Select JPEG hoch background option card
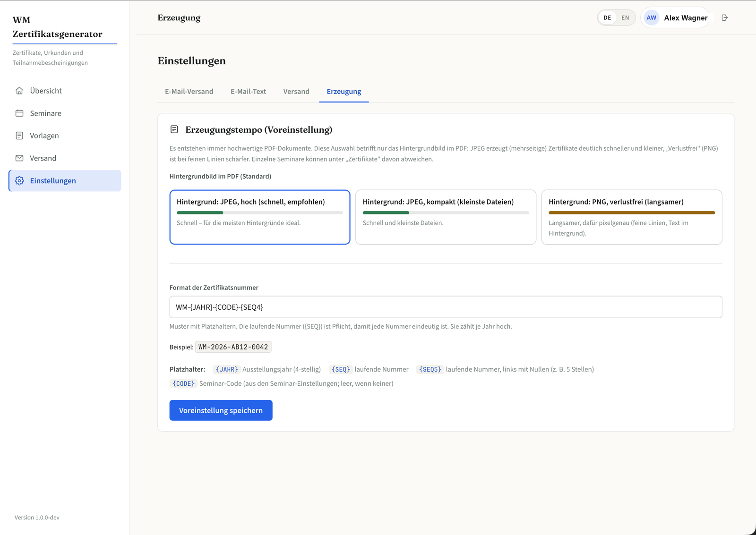The image size is (756, 535). click(x=260, y=217)
